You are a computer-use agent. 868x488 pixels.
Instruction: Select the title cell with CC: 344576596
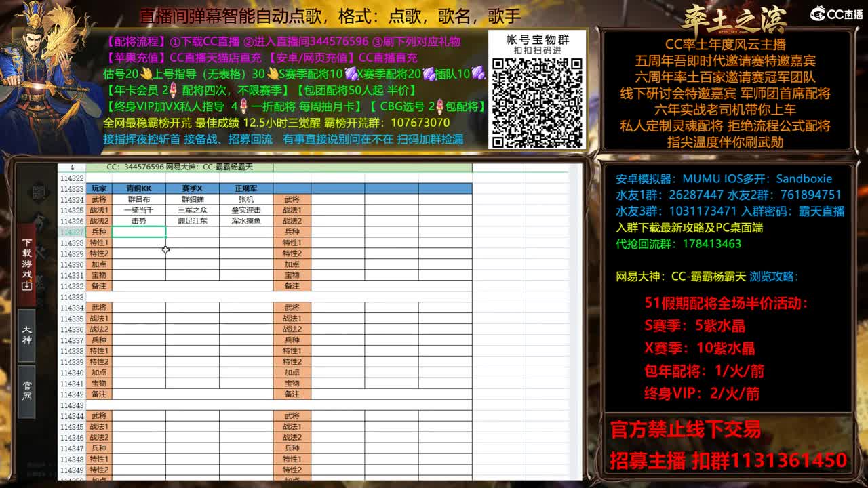click(x=180, y=167)
